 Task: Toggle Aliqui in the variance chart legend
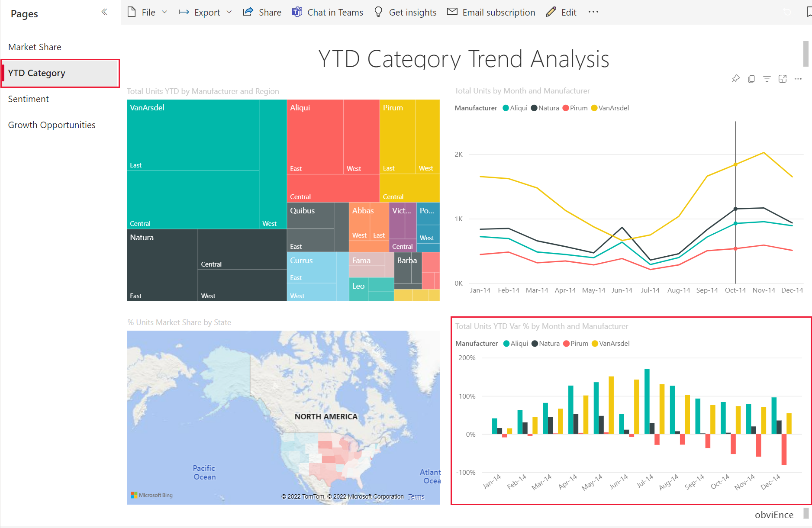click(x=515, y=343)
